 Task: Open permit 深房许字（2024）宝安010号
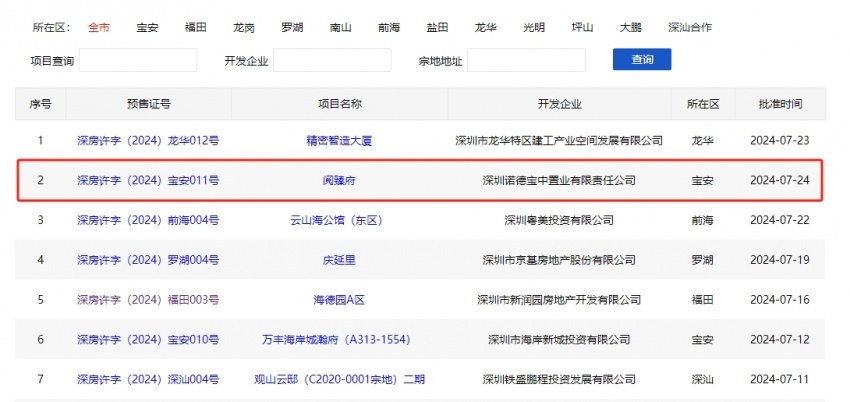pyautogui.click(x=148, y=340)
